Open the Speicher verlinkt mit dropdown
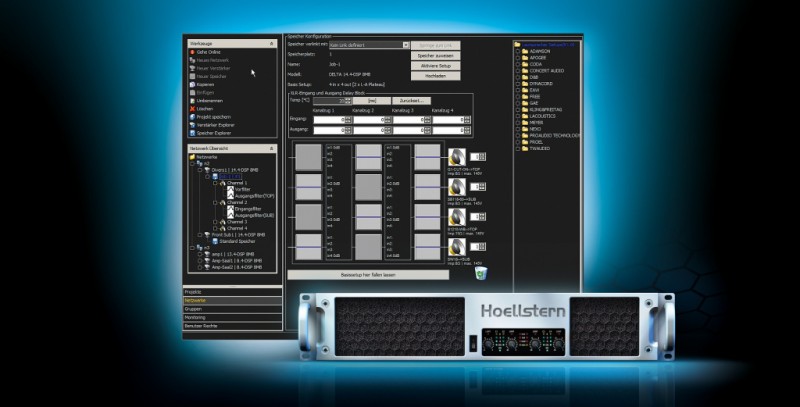Viewport: 800px width, 407px height. tap(406, 45)
